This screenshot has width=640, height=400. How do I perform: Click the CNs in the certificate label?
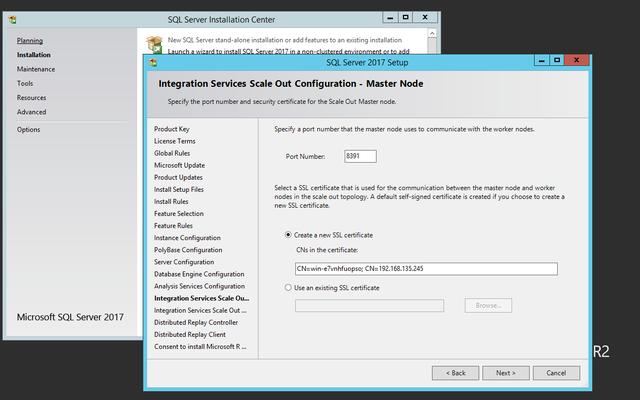coord(327,250)
